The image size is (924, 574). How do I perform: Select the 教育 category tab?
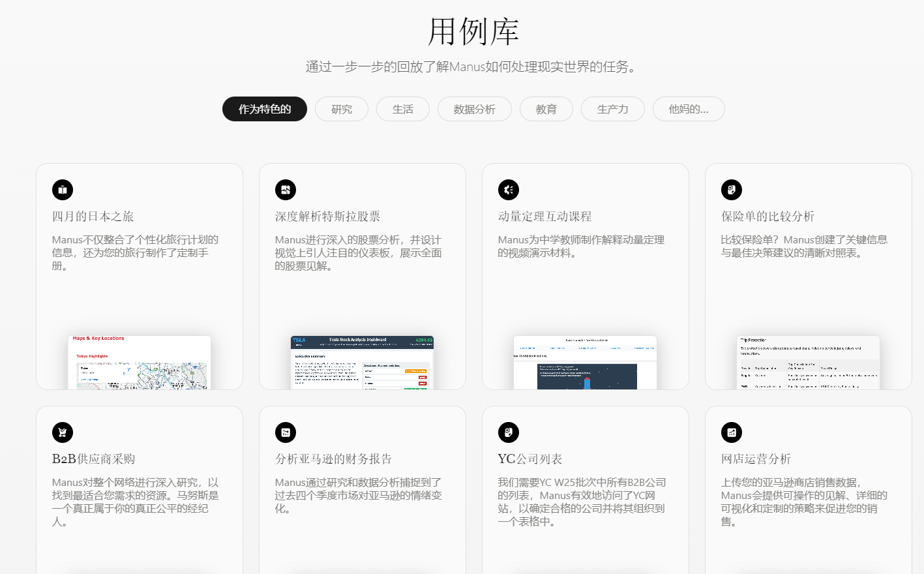(x=546, y=109)
